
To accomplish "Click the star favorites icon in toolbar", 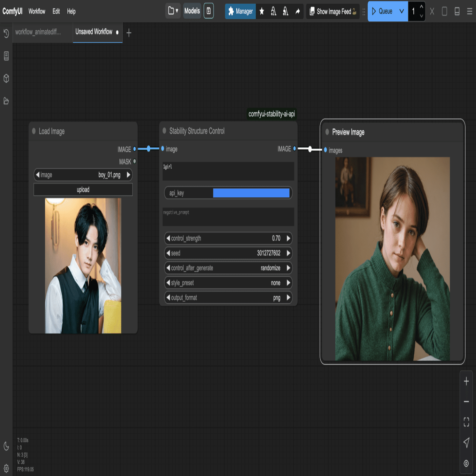I will [x=262, y=12].
